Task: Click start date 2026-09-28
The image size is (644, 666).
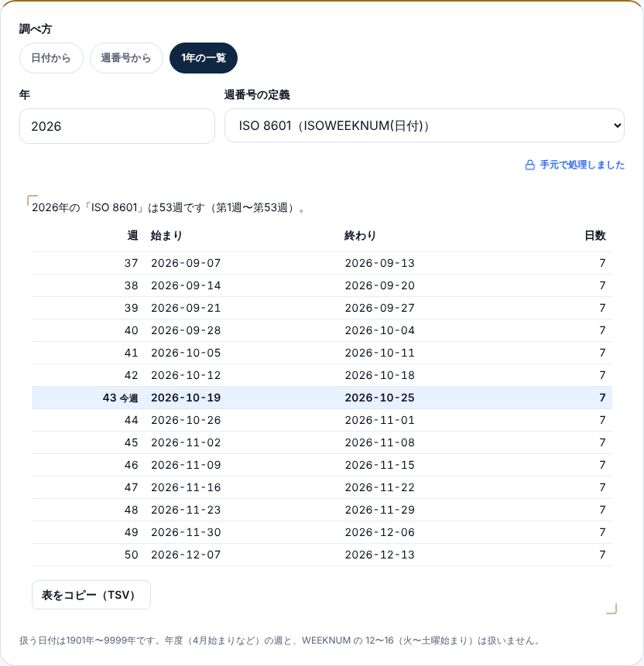Action: point(186,330)
